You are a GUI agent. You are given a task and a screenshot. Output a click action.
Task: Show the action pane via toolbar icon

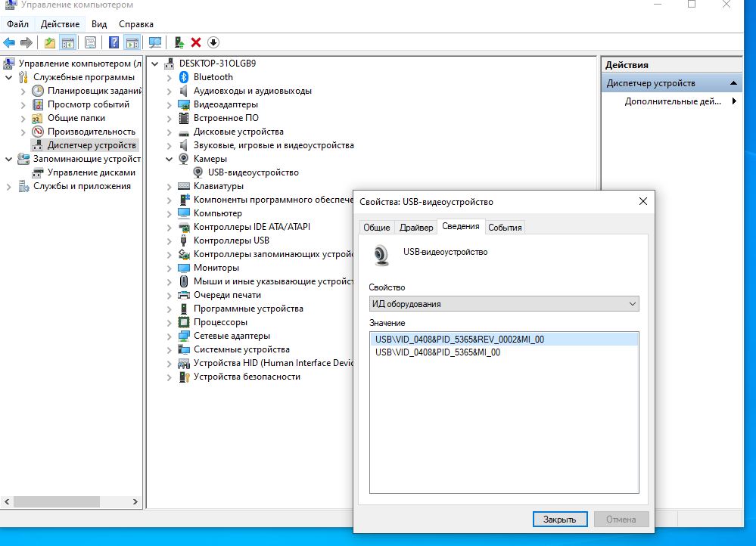tap(134, 42)
